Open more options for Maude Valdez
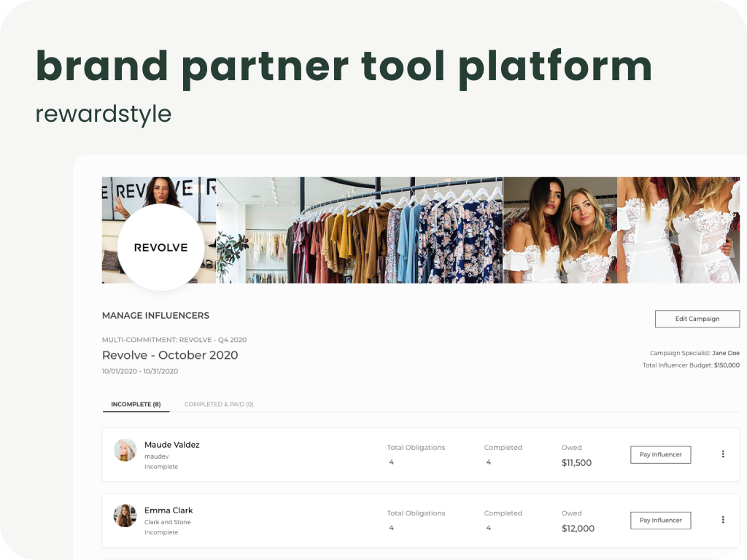The image size is (747, 560). click(x=723, y=454)
